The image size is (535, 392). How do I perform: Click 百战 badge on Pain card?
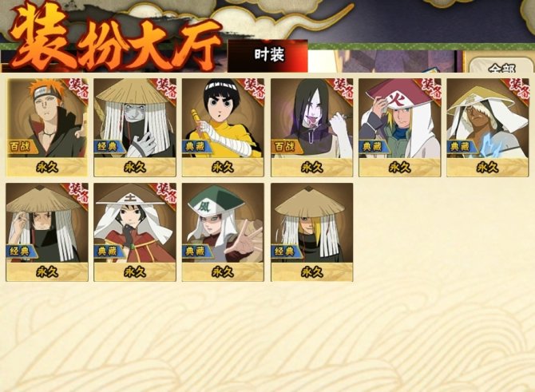pyautogui.click(x=21, y=147)
